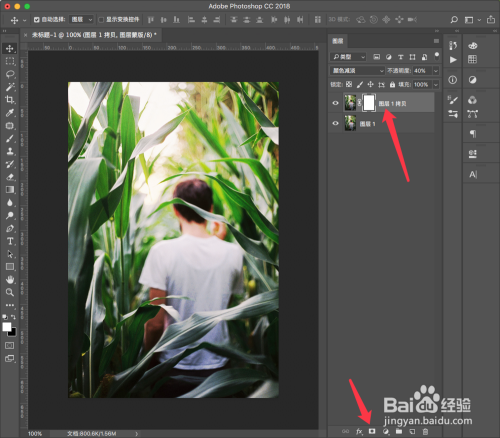Select the Horizontal Type tool
500x438 pixels.
tap(10, 241)
